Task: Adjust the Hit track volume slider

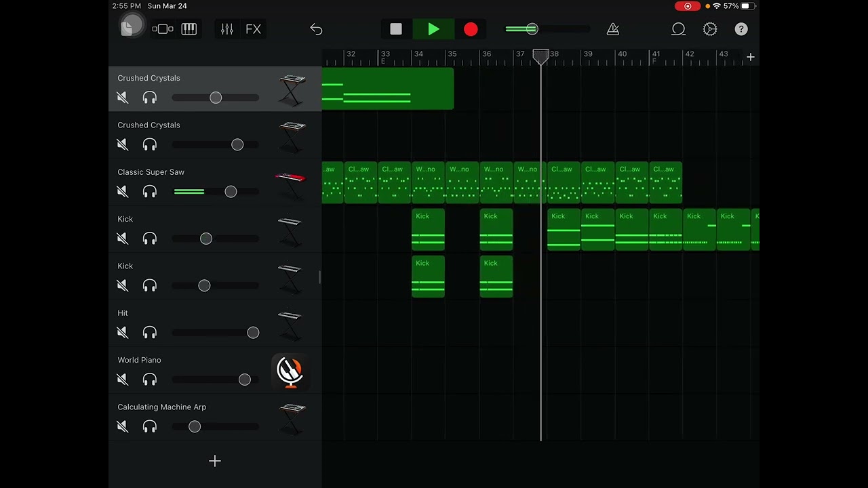Action: 215,333
